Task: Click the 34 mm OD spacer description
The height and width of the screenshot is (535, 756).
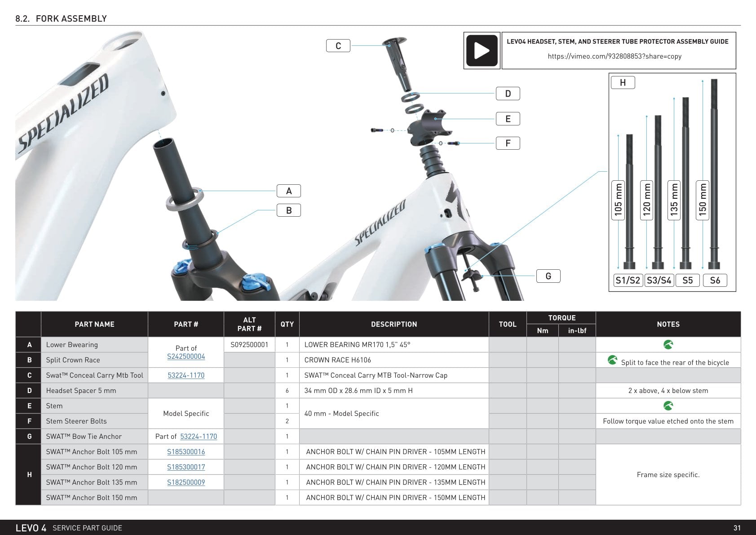Action: click(358, 391)
